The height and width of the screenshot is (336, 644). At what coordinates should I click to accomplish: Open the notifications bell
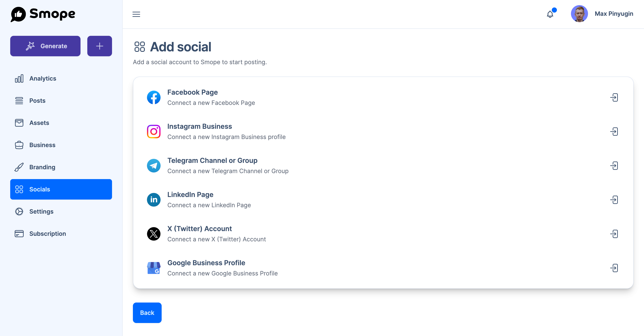pyautogui.click(x=550, y=14)
